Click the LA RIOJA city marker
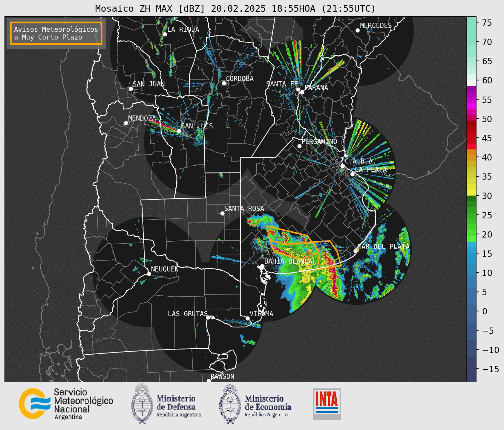The width and height of the screenshot is (504, 430). pyautogui.click(x=165, y=34)
